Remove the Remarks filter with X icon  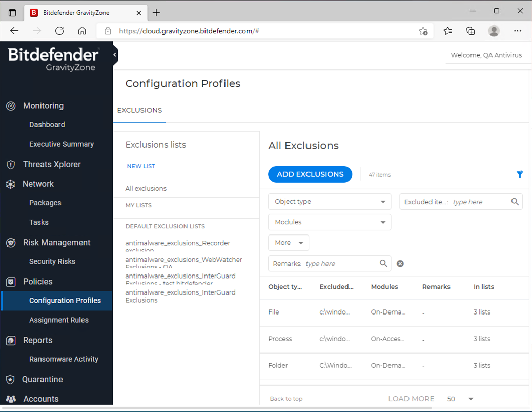point(400,264)
